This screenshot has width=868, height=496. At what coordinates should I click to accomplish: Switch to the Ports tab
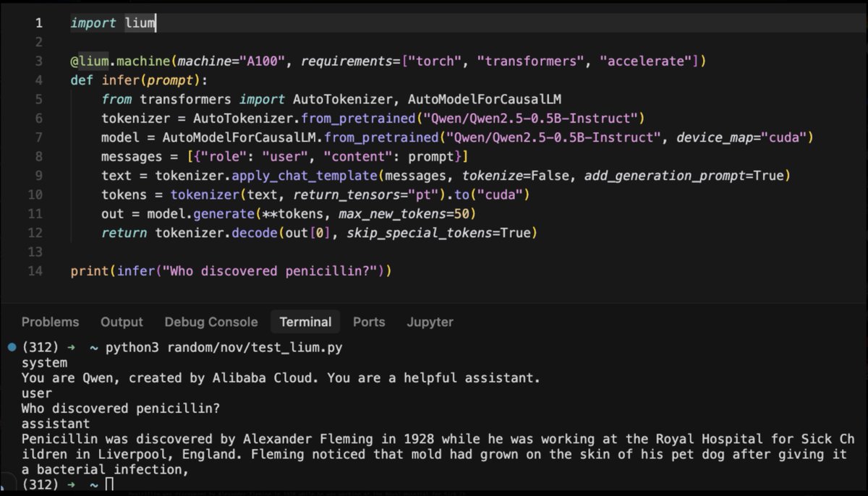[x=369, y=322]
